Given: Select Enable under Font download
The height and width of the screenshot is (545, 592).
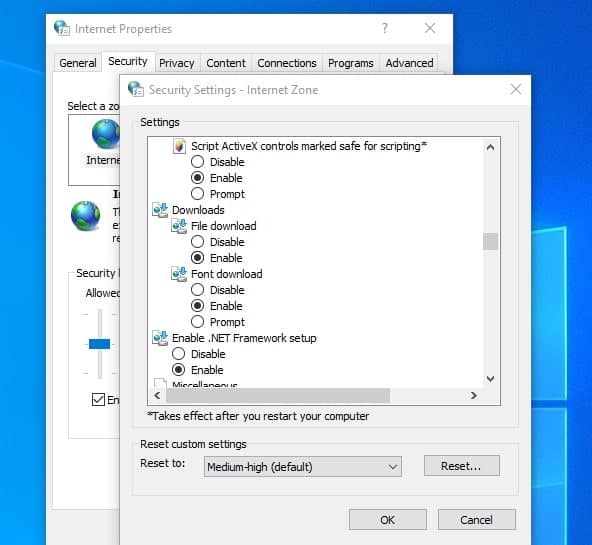Looking at the screenshot, I should pyautogui.click(x=197, y=306).
